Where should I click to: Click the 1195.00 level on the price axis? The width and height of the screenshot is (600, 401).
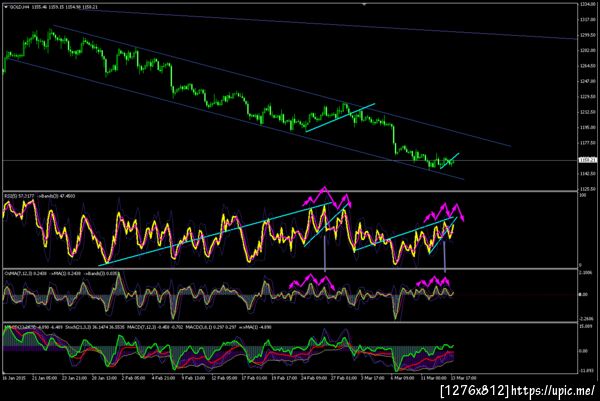587,127
